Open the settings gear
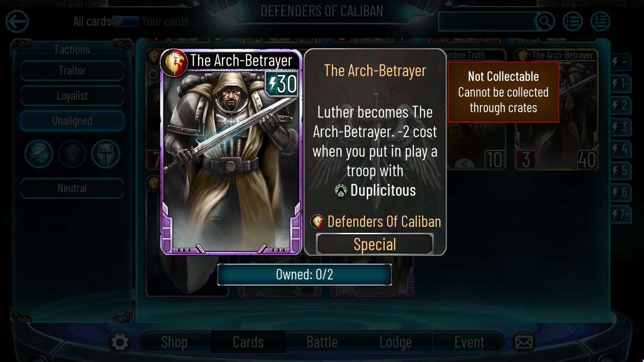Screen dimensions: 644x362 [x=120, y=342]
